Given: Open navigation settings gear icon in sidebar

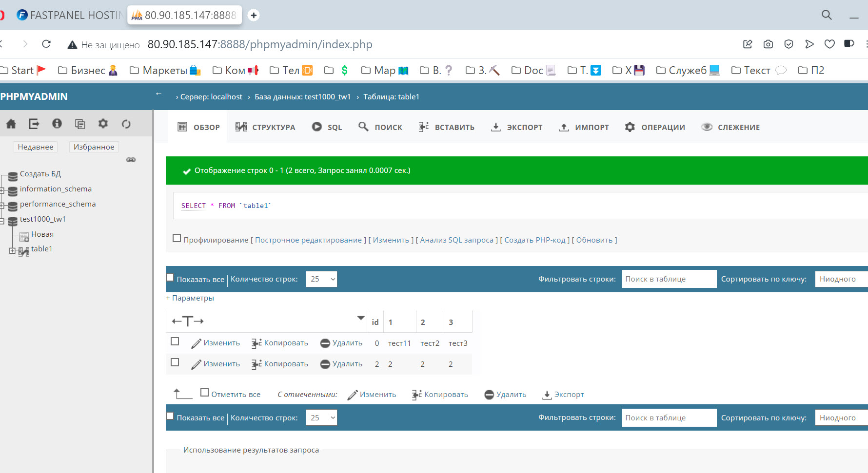Looking at the screenshot, I should click(103, 124).
